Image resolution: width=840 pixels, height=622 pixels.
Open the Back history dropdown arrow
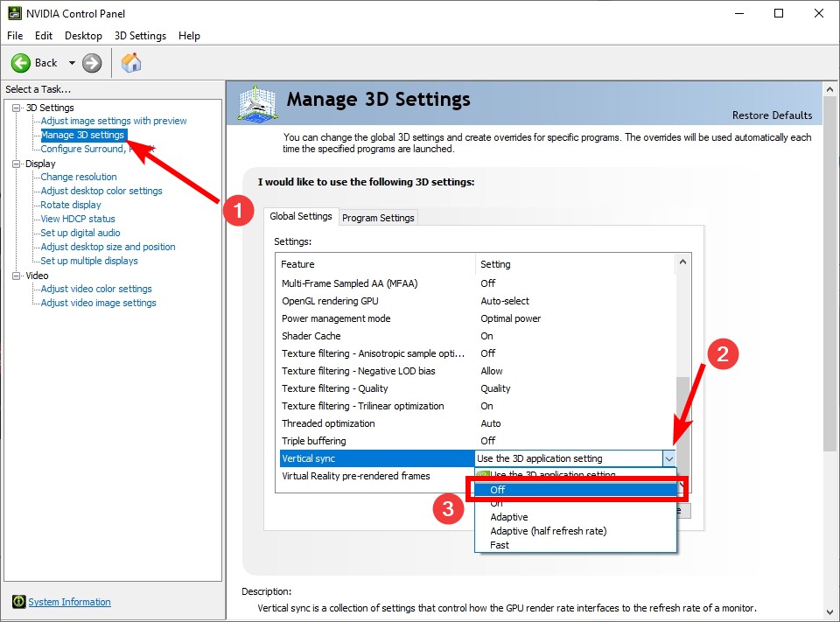click(x=72, y=63)
